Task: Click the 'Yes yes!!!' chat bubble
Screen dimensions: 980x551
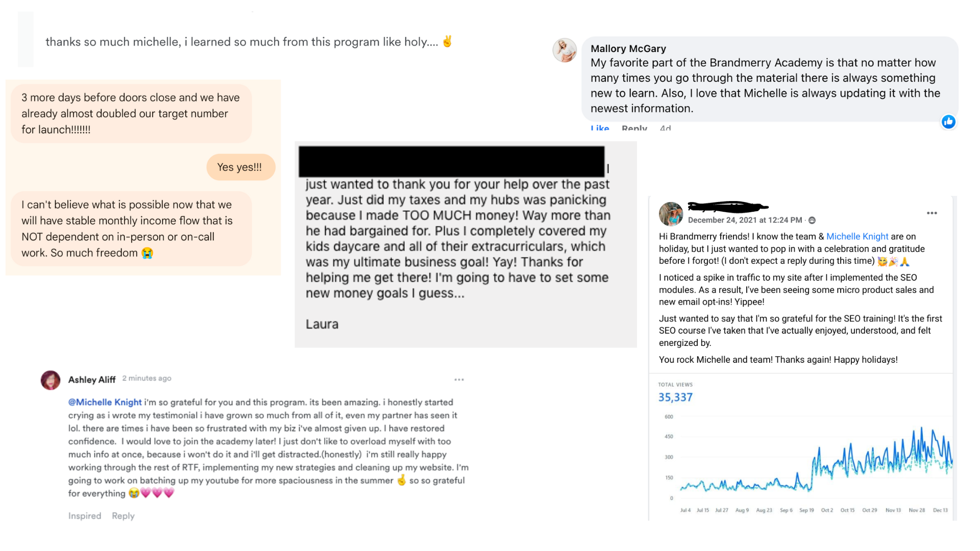Action: (240, 167)
